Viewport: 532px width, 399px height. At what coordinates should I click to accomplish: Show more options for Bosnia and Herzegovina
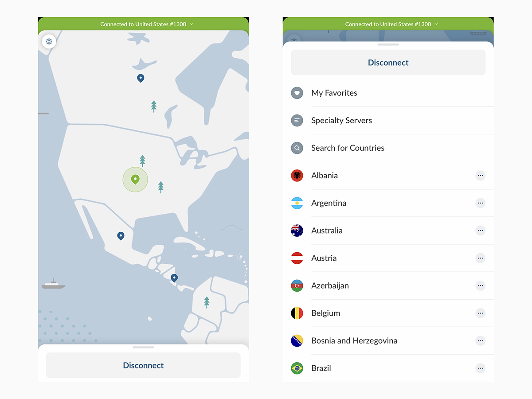(480, 340)
